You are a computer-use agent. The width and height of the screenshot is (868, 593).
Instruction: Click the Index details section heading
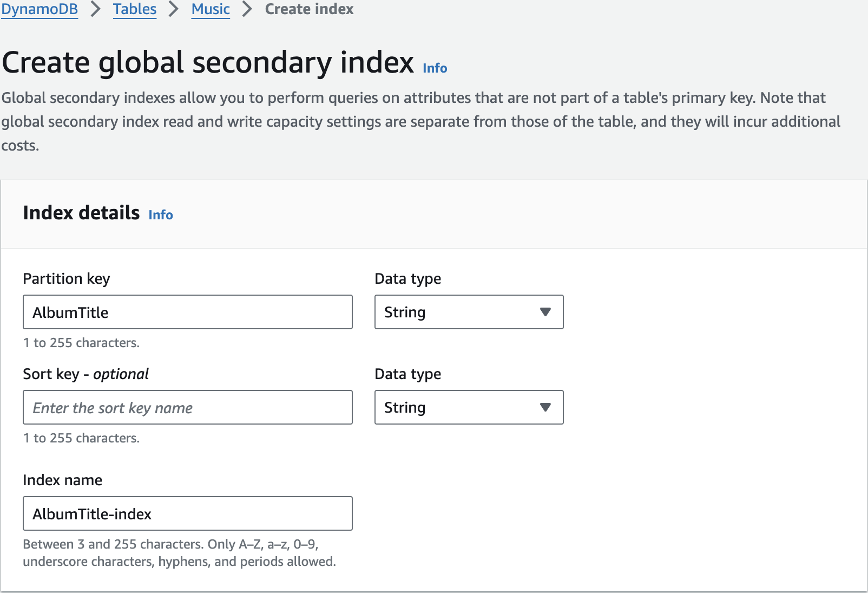(x=81, y=213)
